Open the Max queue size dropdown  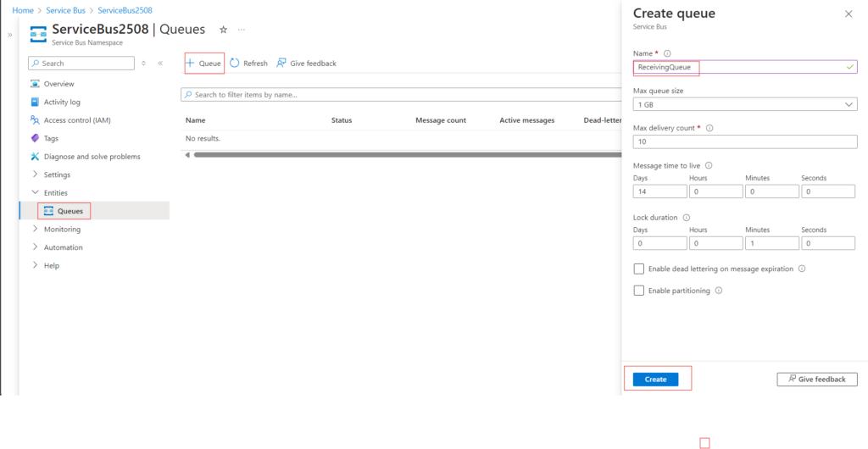pyautogui.click(x=745, y=104)
